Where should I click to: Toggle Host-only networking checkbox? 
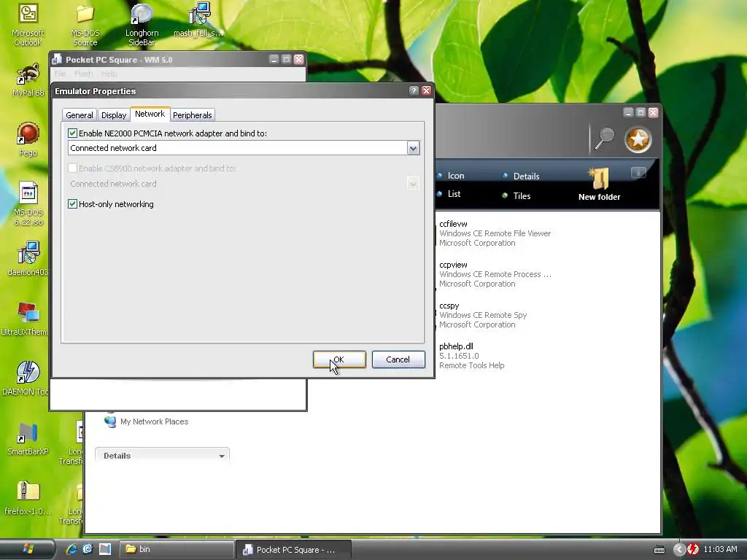[72, 204]
